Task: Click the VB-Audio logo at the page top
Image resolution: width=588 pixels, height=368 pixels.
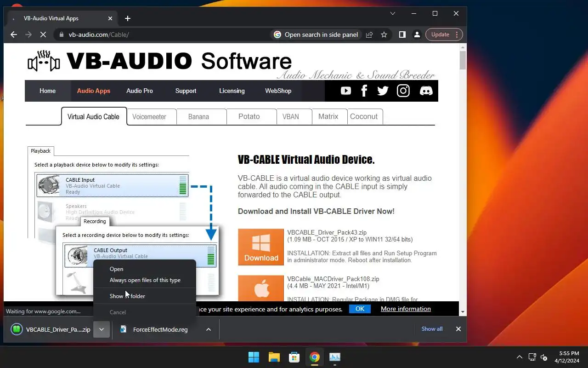Action: coord(159,61)
